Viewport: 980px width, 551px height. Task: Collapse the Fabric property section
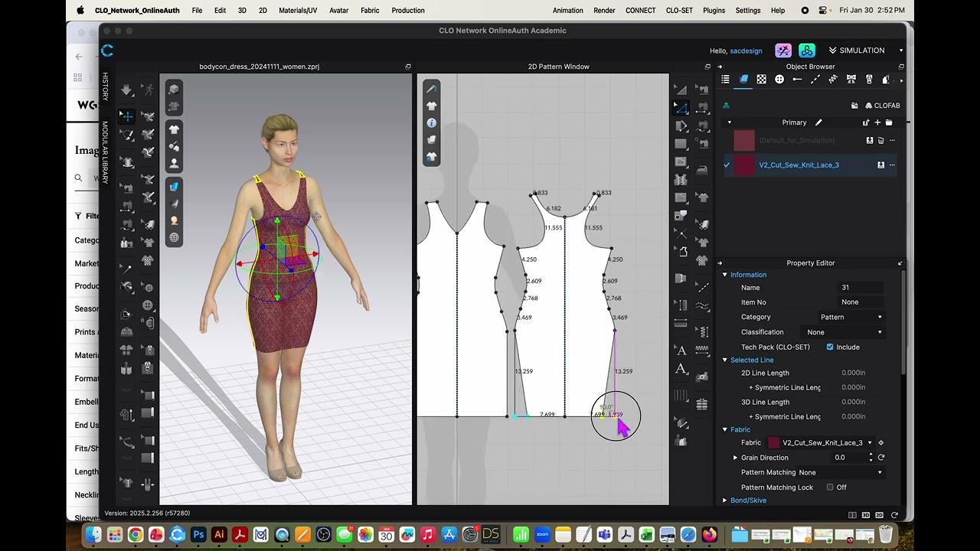pos(724,430)
